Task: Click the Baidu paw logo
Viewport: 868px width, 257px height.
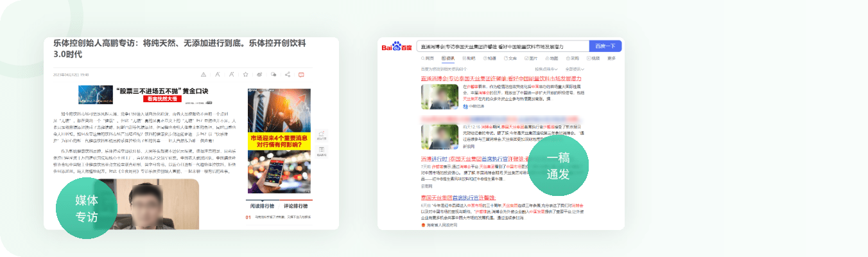Action: pos(397,46)
